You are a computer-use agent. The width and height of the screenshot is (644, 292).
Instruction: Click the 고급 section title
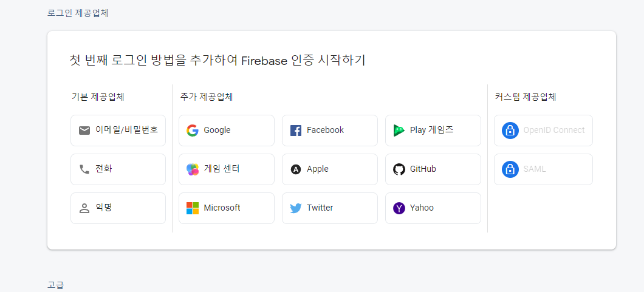[55, 285]
